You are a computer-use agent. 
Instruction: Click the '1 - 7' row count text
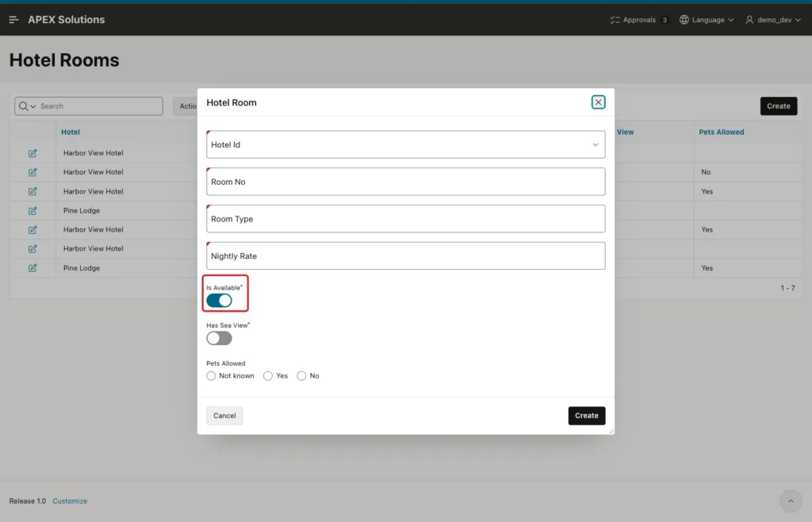(787, 288)
